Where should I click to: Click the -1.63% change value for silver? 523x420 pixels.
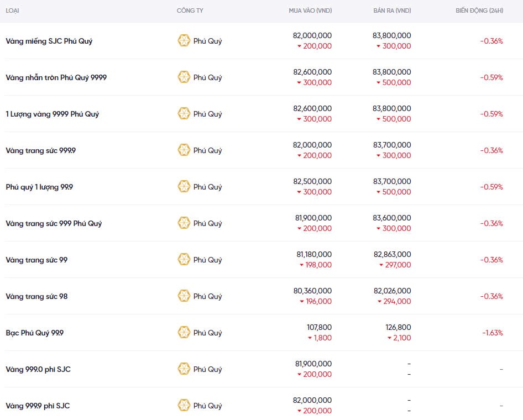coord(492,333)
